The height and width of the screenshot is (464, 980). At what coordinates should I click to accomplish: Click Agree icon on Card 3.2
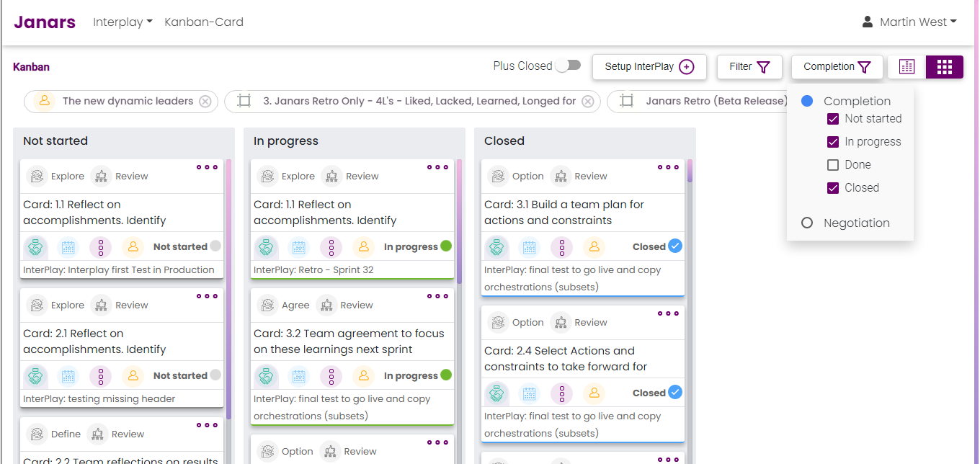pyautogui.click(x=267, y=305)
